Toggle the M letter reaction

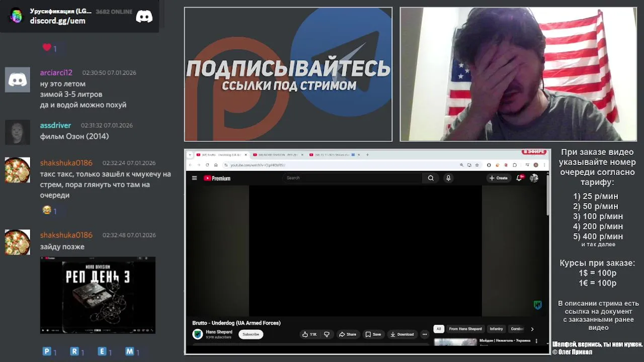(x=132, y=352)
